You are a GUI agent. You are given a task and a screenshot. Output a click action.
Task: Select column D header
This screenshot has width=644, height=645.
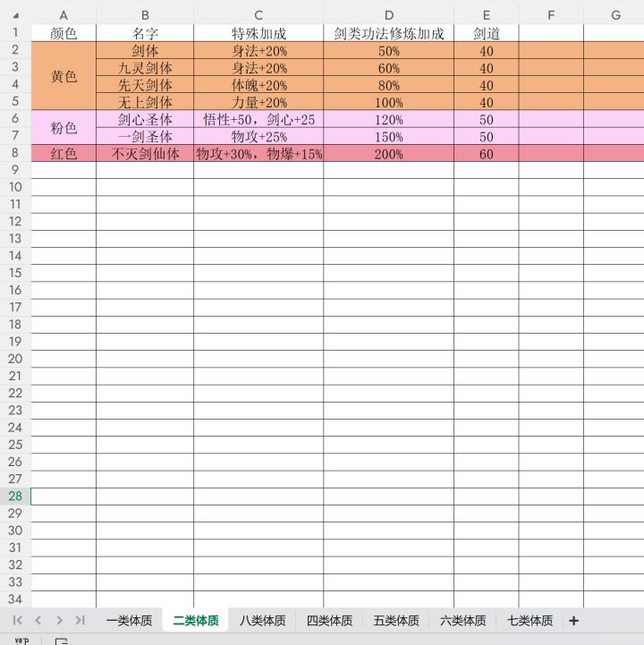[x=388, y=15]
